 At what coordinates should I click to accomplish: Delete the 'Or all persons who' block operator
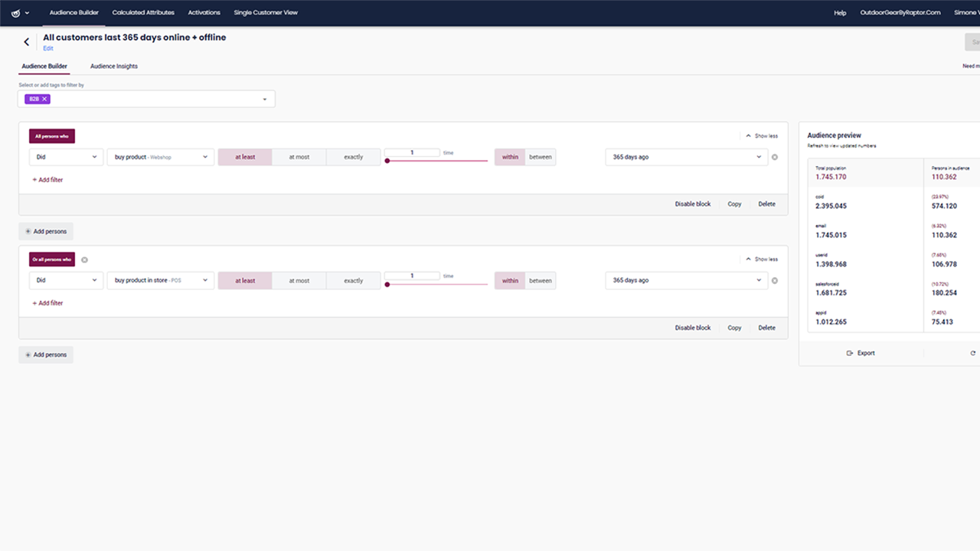(84, 259)
